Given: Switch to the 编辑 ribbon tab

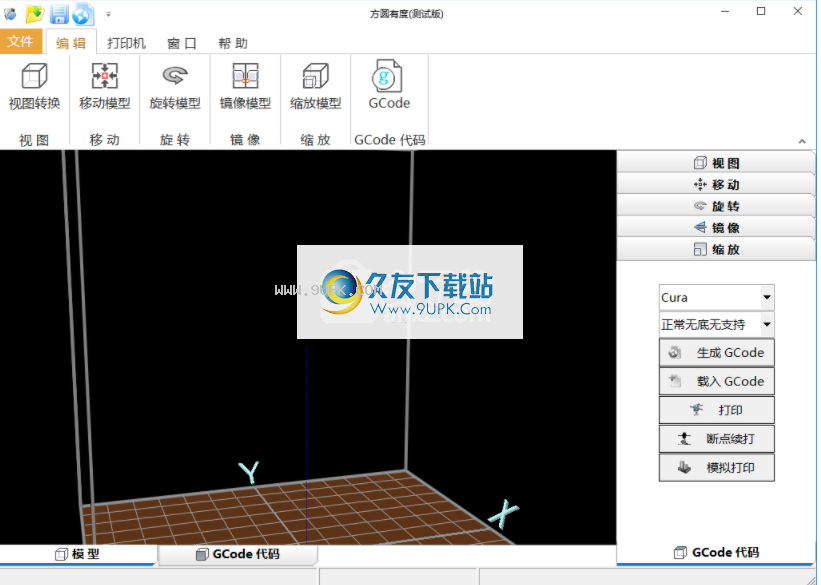Looking at the screenshot, I should click(71, 42).
